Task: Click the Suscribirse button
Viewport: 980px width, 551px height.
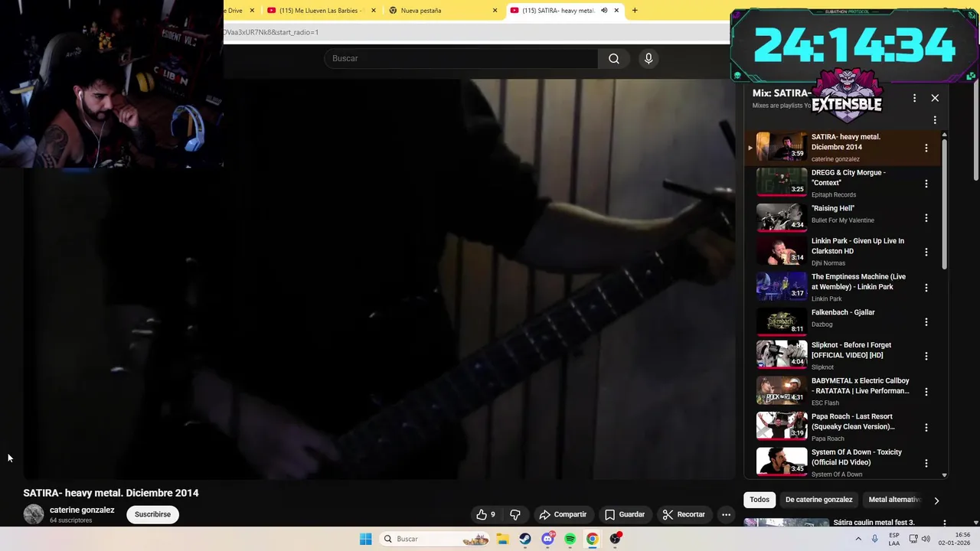Action: point(152,514)
